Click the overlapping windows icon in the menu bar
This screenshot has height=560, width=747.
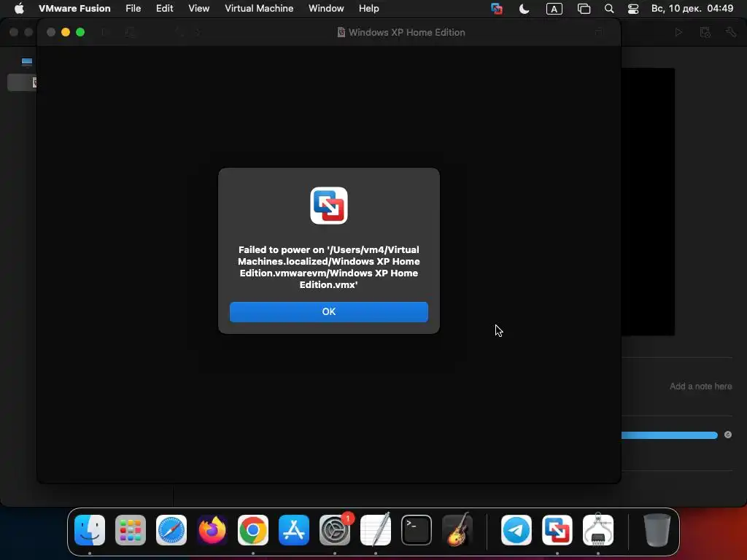click(x=584, y=9)
